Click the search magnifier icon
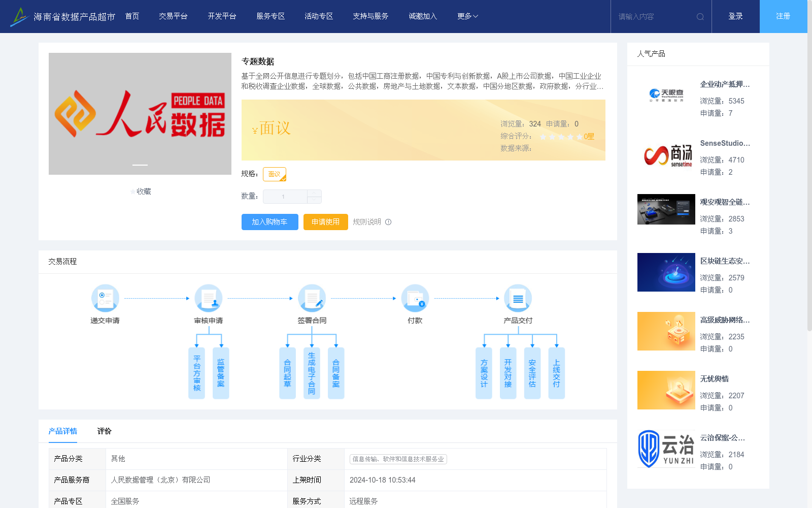The height and width of the screenshot is (508, 812). [x=700, y=17]
